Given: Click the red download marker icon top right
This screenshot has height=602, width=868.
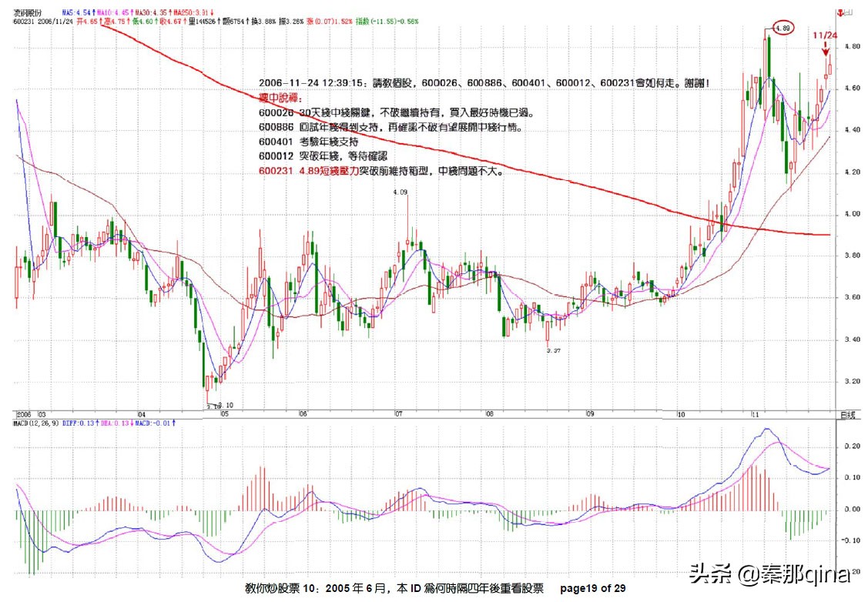Looking at the screenshot, I should pyautogui.click(x=840, y=12).
